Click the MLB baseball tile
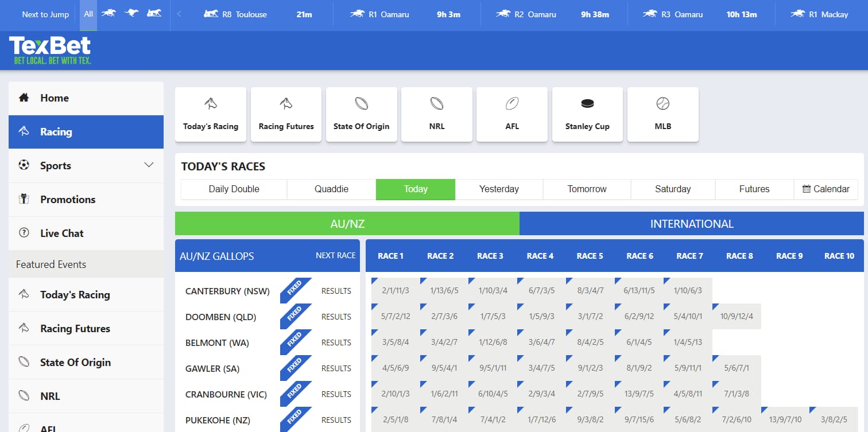The height and width of the screenshot is (432, 868). (663, 114)
